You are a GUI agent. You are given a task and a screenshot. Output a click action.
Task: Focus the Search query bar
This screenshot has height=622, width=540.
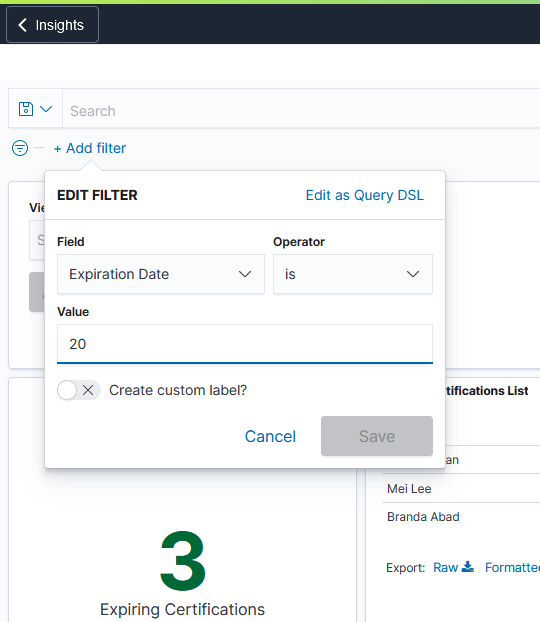[x=302, y=111]
